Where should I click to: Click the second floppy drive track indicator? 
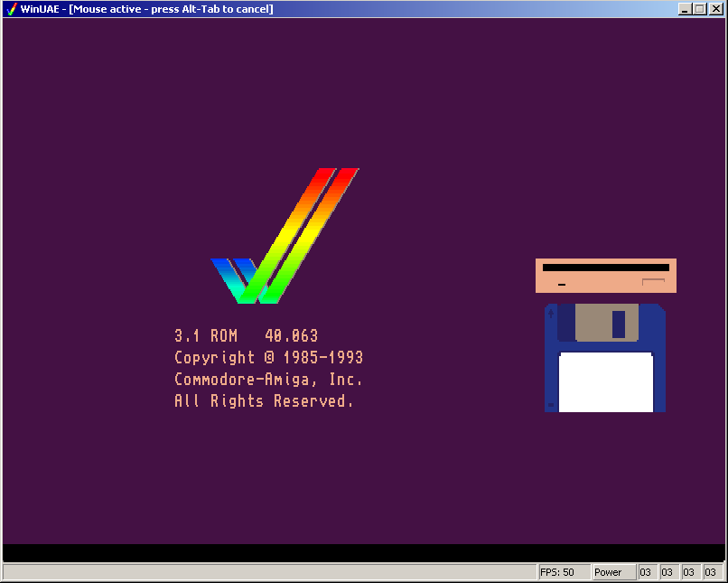(x=667, y=572)
